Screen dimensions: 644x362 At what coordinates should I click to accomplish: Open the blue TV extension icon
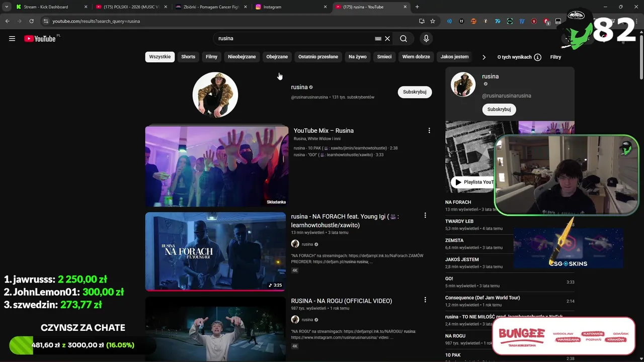coord(522,21)
